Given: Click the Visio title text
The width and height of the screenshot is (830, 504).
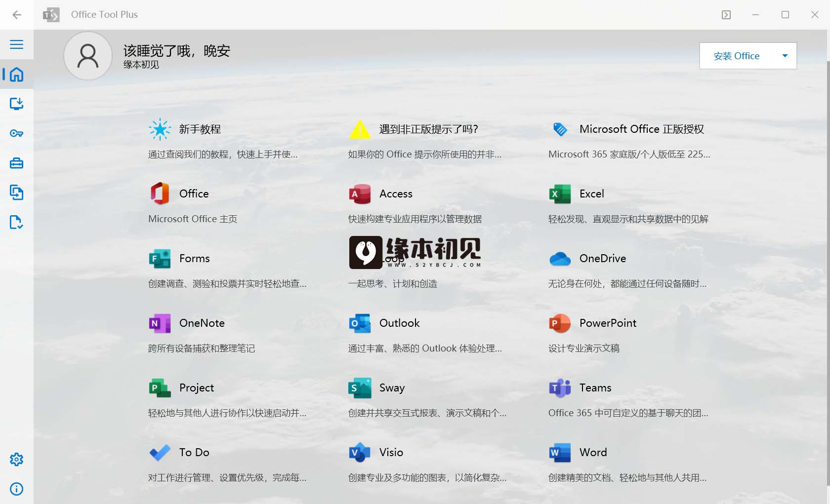Looking at the screenshot, I should pyautogui.click(x=391, y=453).
